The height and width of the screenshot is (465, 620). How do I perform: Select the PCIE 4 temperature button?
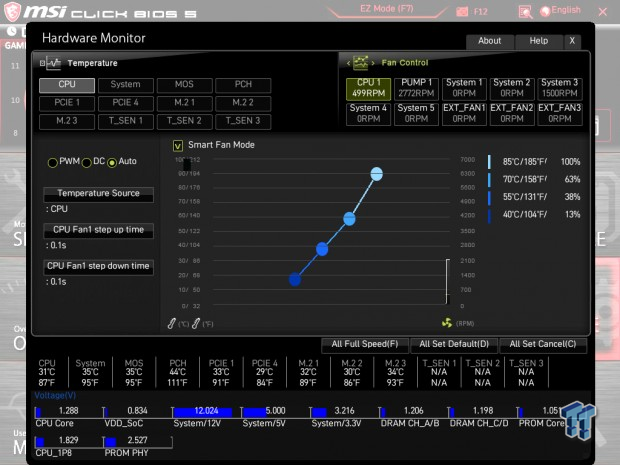pyautogui.click(x=125, y=103)
